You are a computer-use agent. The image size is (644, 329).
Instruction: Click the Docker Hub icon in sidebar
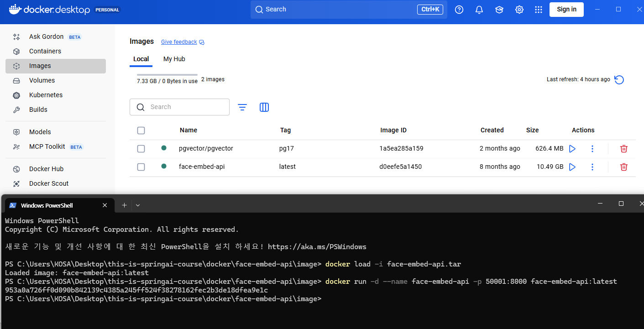(16, 169)
